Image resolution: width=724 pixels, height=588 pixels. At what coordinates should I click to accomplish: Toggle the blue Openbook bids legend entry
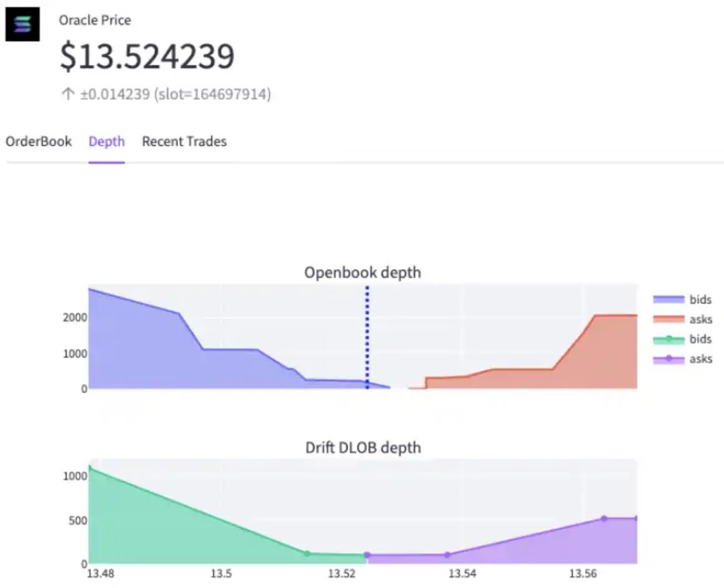tap(682, 300)
